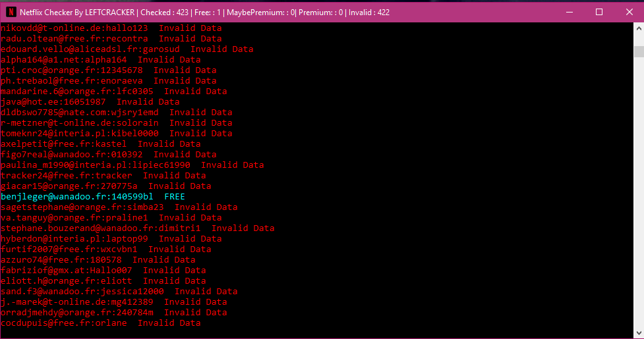Viewport: 644px width, 339px height.
Task: Close the Netflix Checker window
Action: tap(629, 12)
